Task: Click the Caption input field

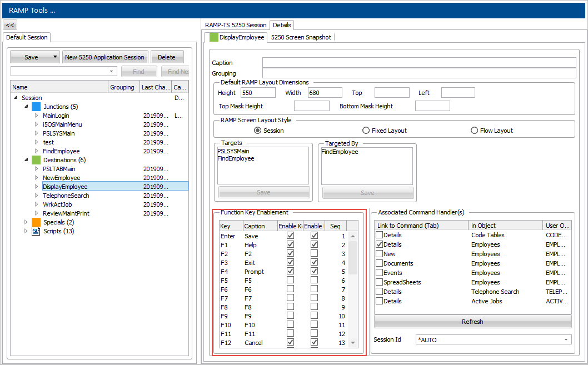Action: (418, 63)
